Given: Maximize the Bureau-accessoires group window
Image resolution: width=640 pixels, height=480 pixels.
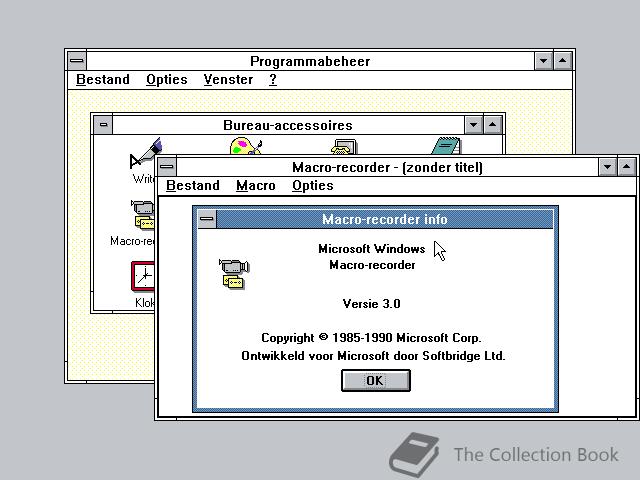Looking at the screenshot, I should coord(493,125).
